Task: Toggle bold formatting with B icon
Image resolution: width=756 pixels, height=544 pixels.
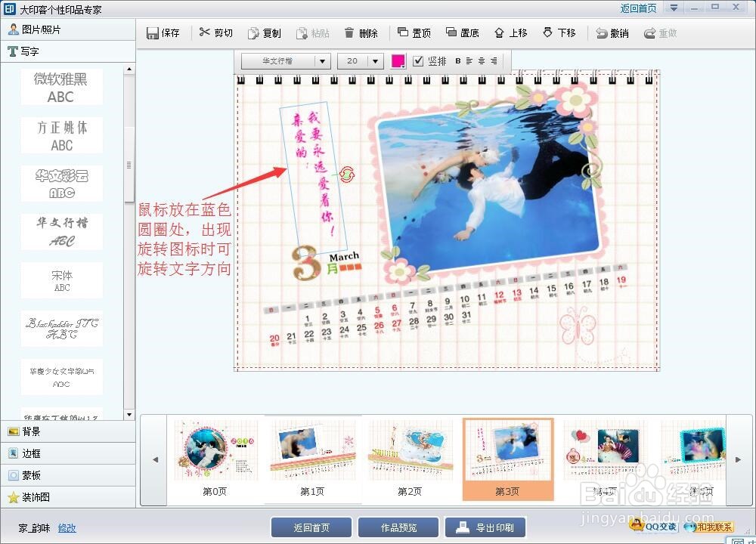Action: click(x=457, y=60)
